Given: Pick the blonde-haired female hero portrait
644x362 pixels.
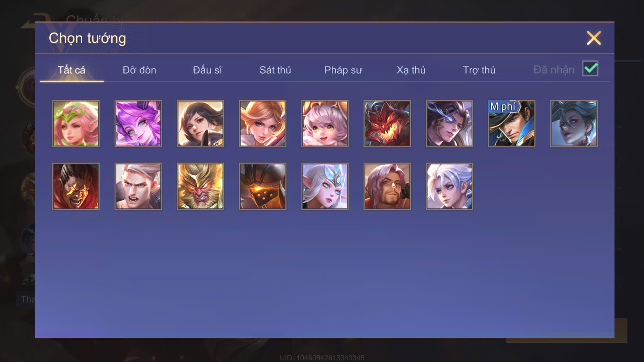Looking at the screenshot, I should (262, 124).
